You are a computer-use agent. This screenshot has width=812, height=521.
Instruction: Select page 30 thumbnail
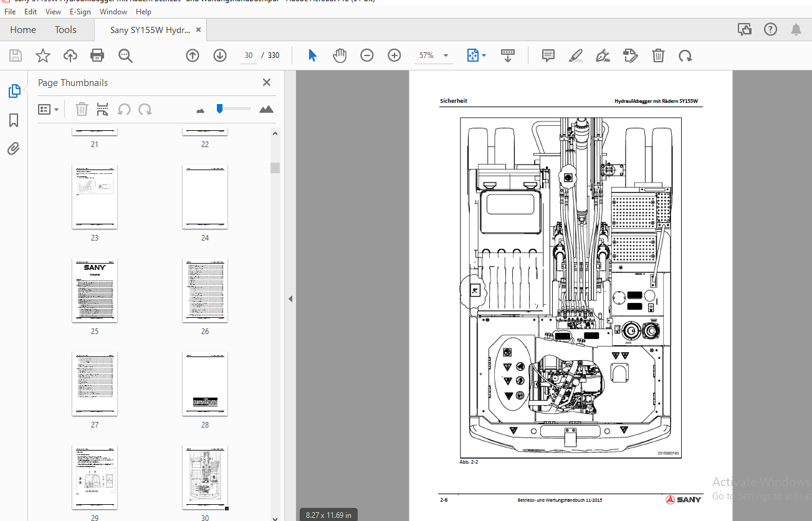click(205, 477)
